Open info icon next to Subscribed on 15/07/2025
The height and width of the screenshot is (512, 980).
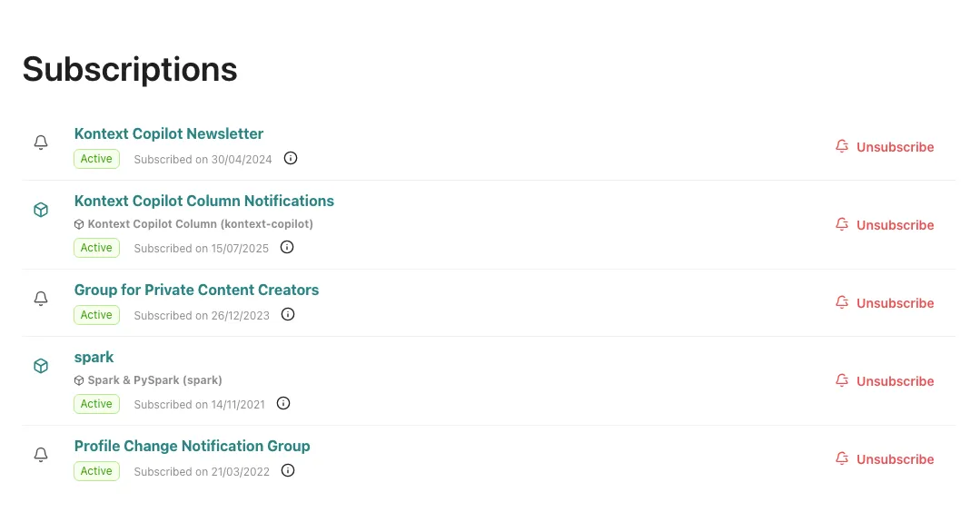pyautogui.click(x=287, y=247)
